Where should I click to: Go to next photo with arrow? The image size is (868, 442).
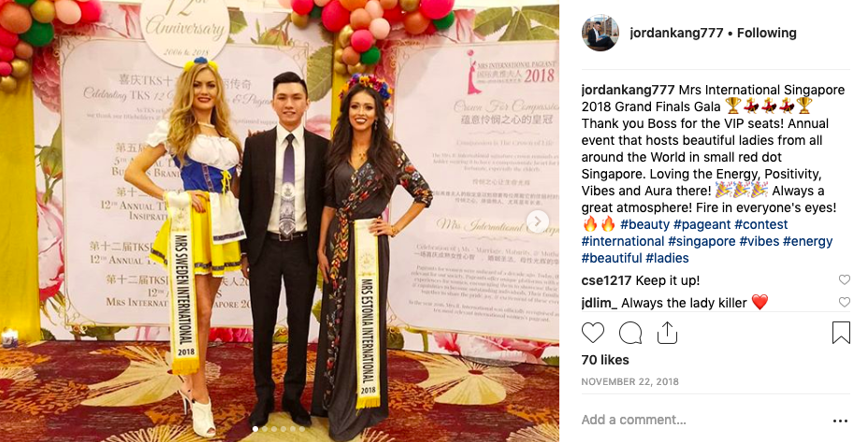tap(537, 221)
